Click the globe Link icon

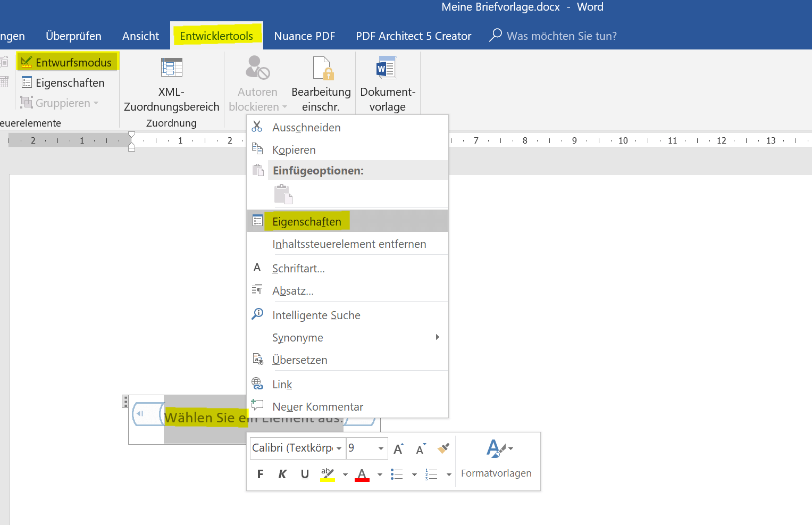point(257,383)
